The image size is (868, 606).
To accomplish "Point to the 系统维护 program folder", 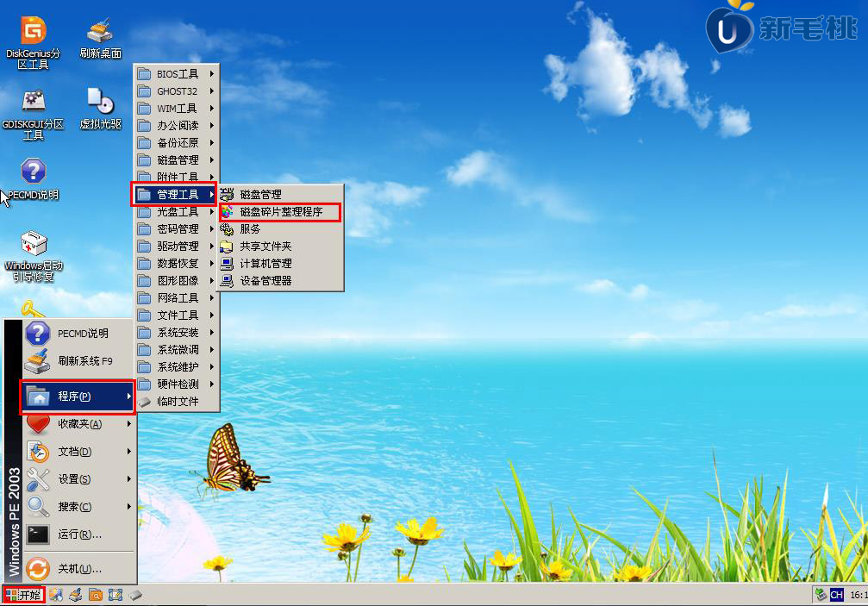I will point(177,366).
